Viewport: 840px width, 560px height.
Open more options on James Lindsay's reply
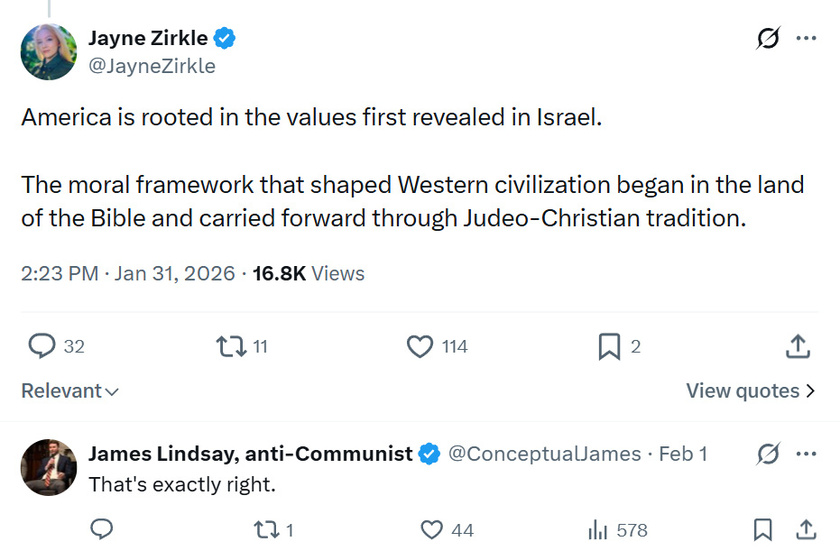806,454
